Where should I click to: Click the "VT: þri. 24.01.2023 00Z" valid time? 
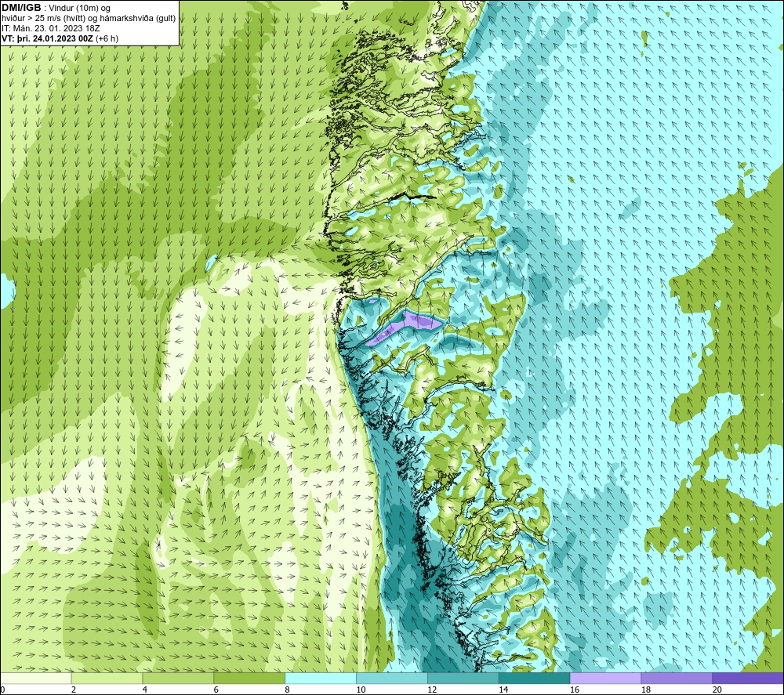(x=48, y=38)
